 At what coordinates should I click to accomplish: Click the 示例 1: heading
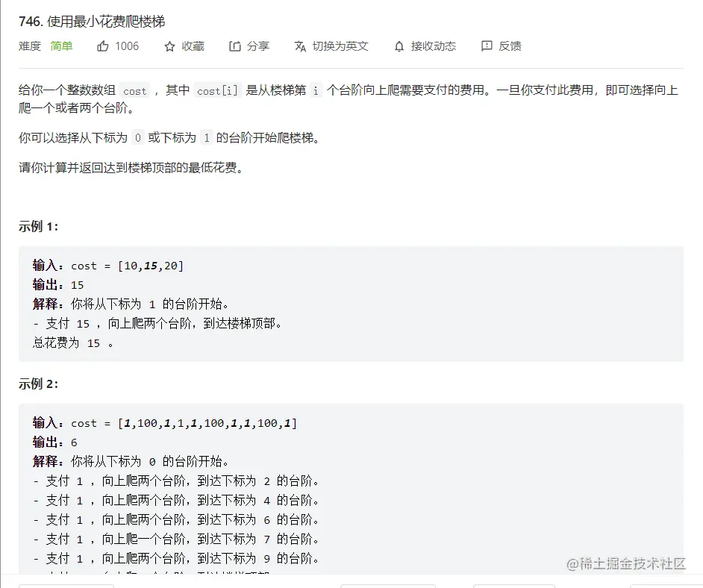point(39,226)
